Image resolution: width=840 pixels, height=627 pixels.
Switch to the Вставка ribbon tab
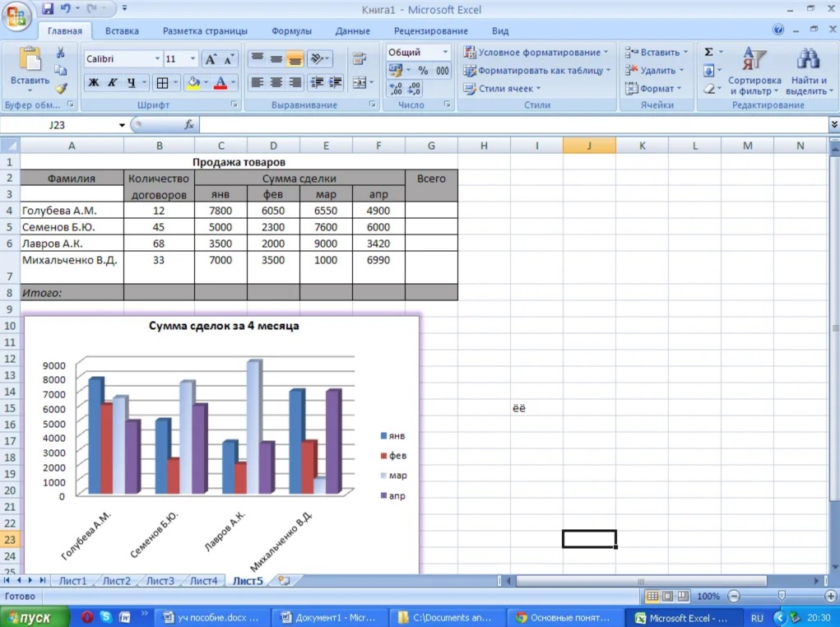tap(122, 31)
